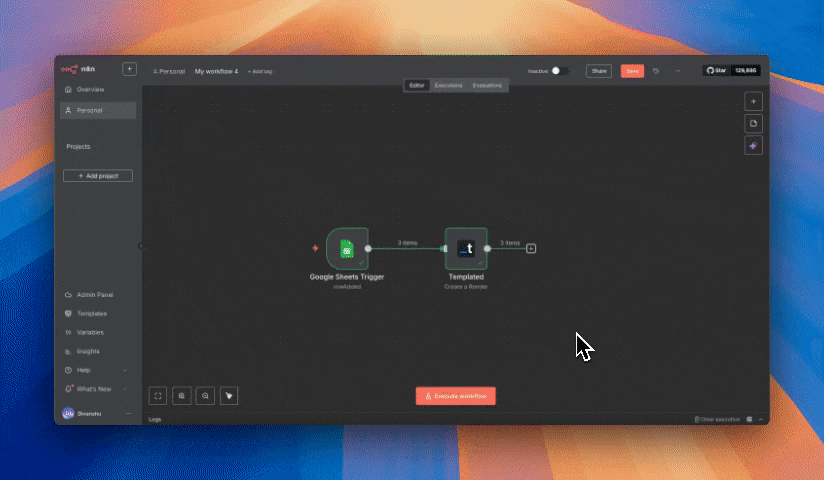824x480 pixels.
Task: Switch to the Editor tab
Action: click(x=417, y=85)
